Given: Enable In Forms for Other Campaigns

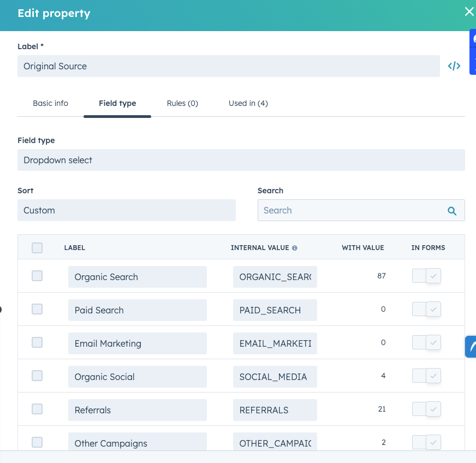Looking at the screenshot, I should click(426, 442).
